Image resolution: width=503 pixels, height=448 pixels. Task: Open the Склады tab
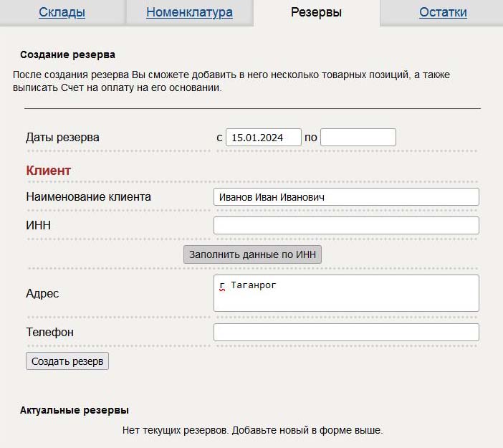(62, 12)
